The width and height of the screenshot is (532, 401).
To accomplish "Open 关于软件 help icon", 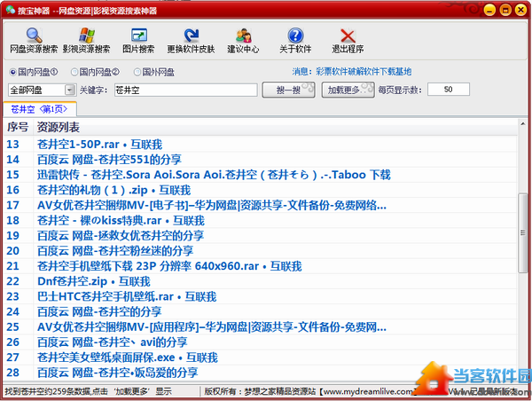I will tap(295, 41).
